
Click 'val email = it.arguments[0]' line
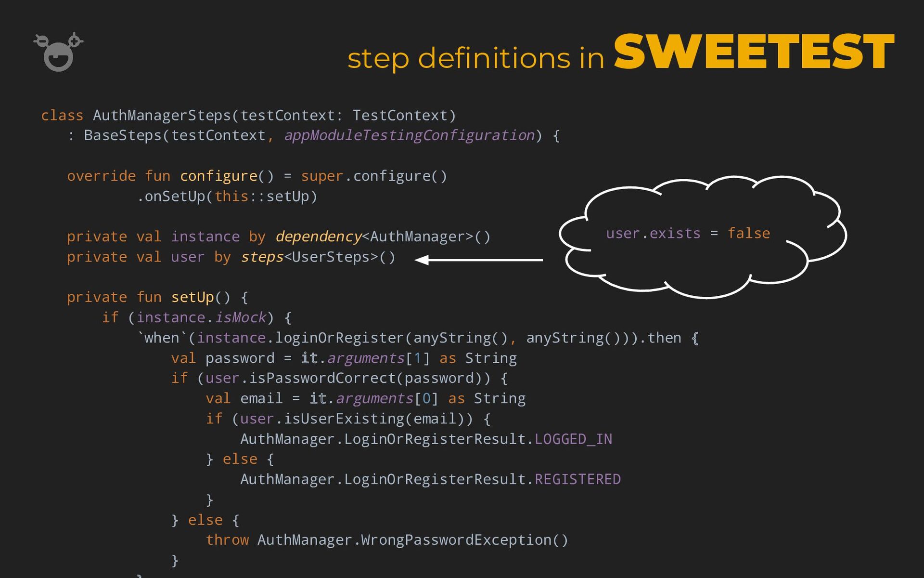tap(365, 398)
